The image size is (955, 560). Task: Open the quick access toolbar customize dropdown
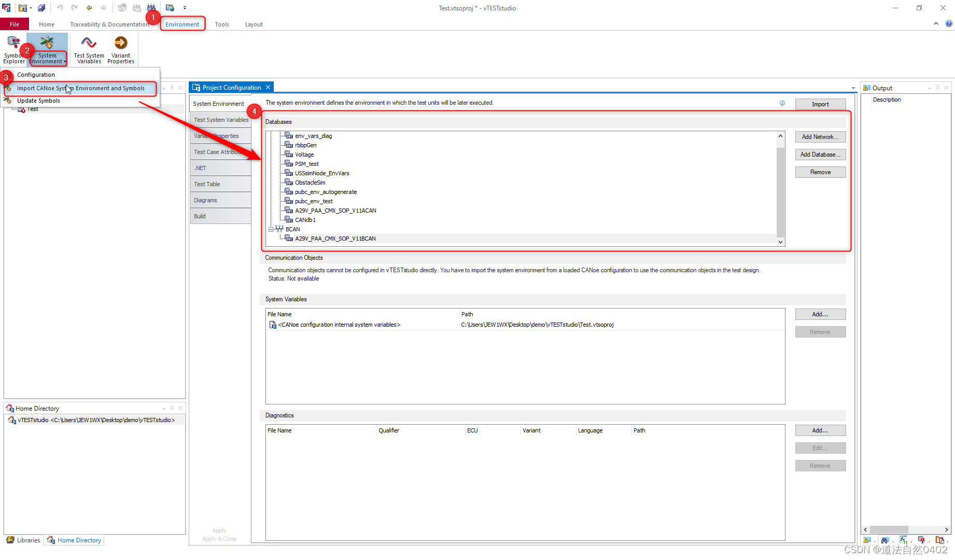pos(185,7)
